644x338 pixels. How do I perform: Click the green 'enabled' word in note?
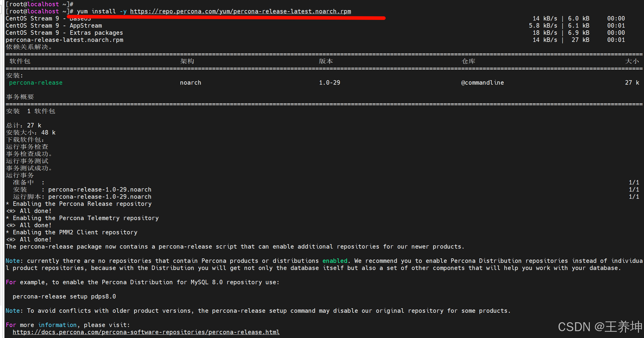click(x=335, y=261)
